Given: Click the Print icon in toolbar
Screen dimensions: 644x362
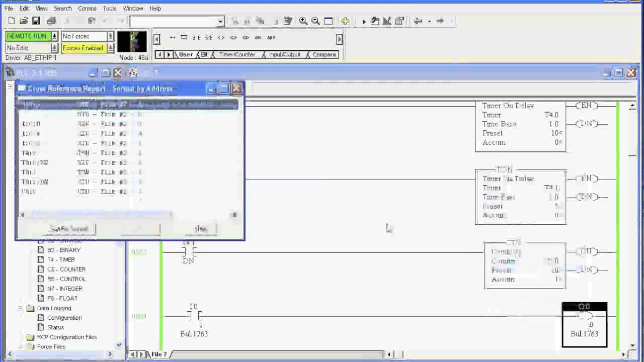Looking at the screenshot, I should coord(51,21).
